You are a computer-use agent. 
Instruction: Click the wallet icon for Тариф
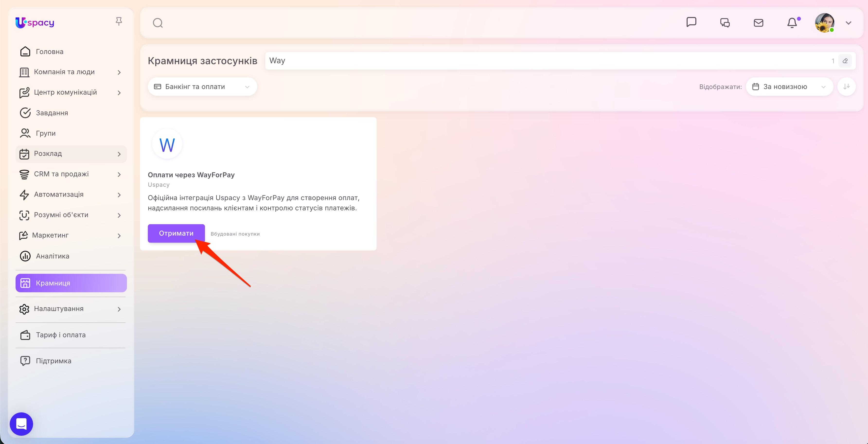(x=25, y=335)
